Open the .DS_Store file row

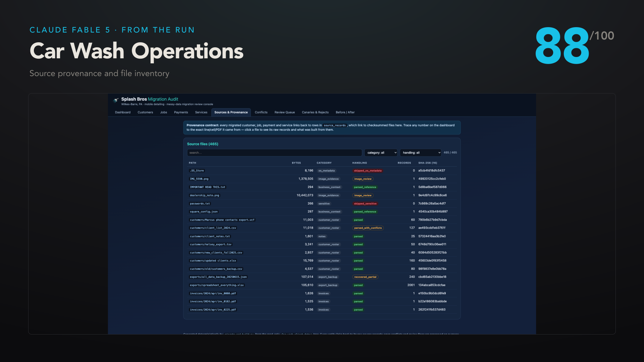[322, 171]
